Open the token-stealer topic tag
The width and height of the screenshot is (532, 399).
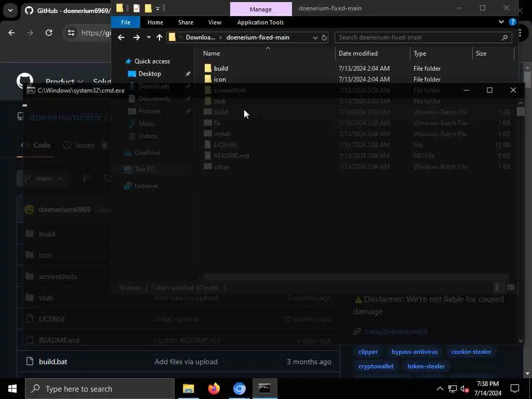coord(426,366)
